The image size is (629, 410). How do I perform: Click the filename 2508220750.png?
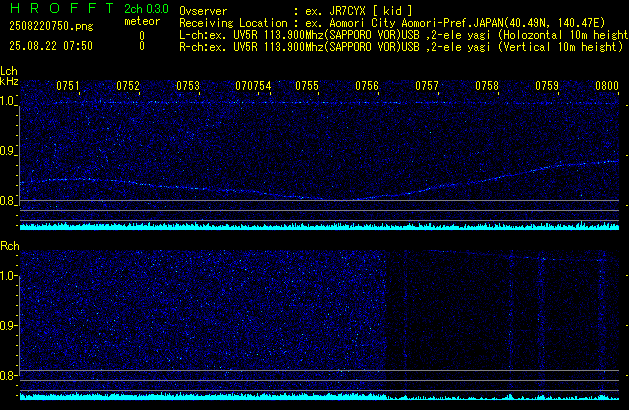click(x=51, y=26)
